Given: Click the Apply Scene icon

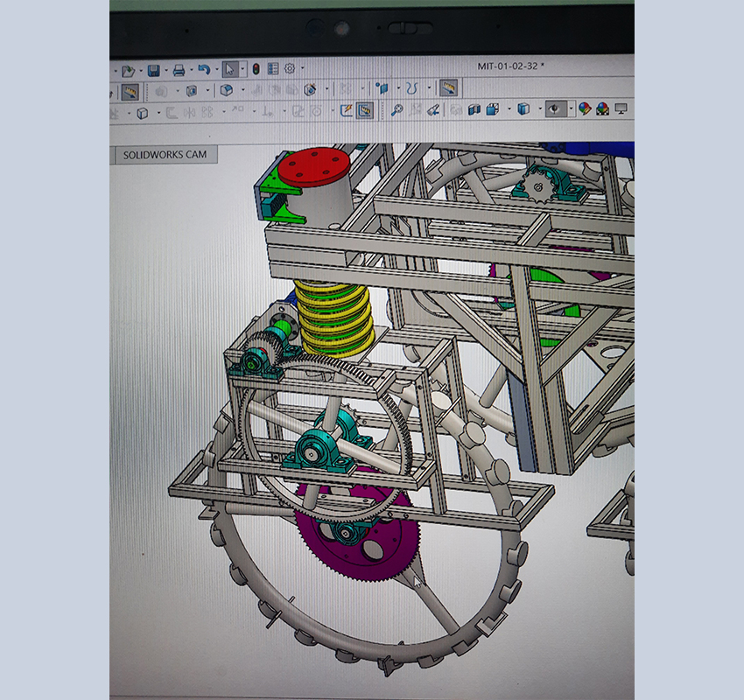Looking at the screenshot, I should [602, 109].
